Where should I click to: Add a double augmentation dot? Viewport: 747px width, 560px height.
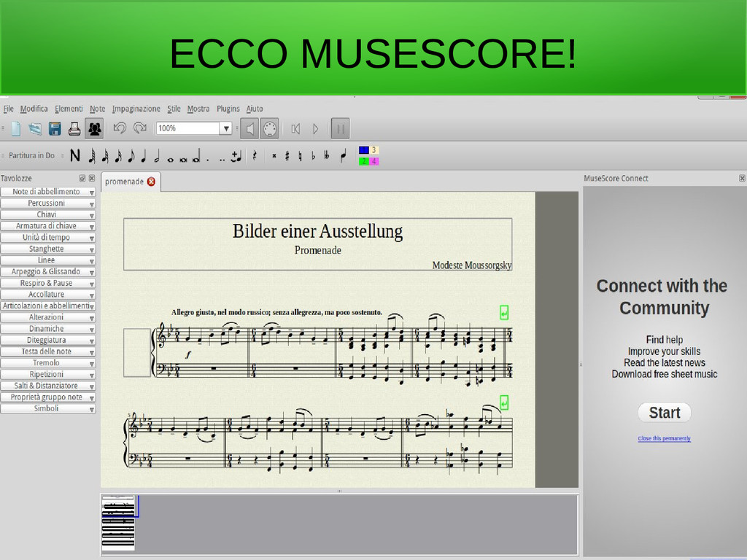point(222,160)
